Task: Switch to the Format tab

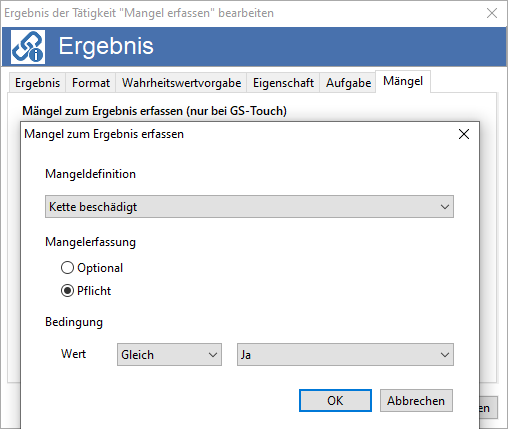Action: (x=91, y=83)
